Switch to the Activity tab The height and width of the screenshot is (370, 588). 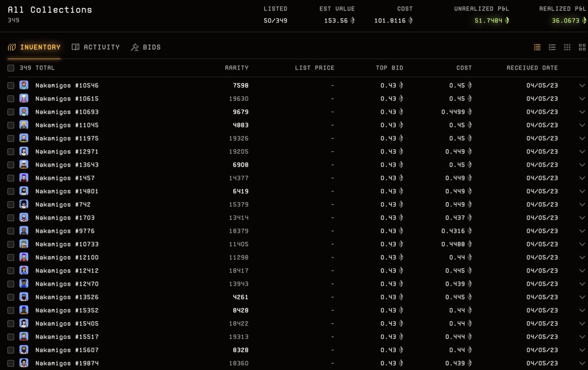[x=96, y=47]
